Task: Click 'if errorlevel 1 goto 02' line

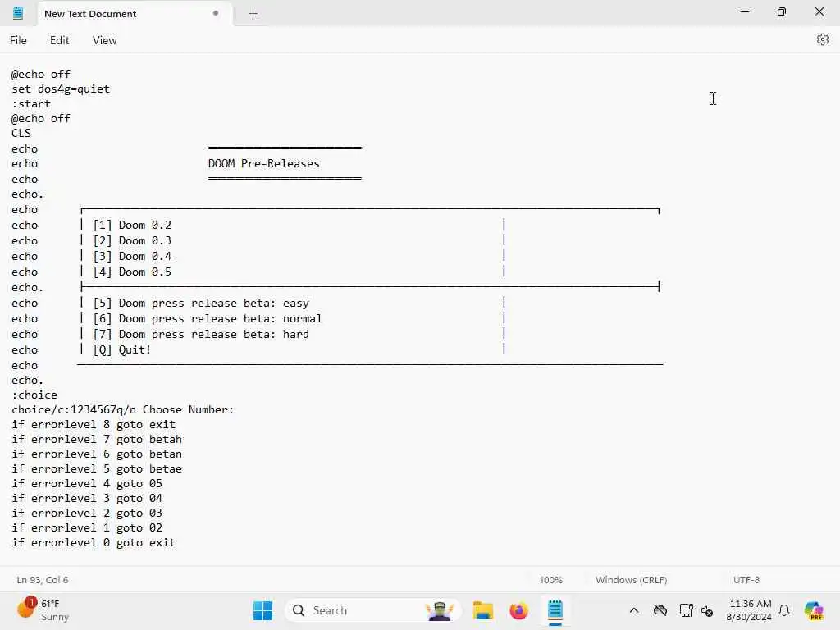Action: 87,527
